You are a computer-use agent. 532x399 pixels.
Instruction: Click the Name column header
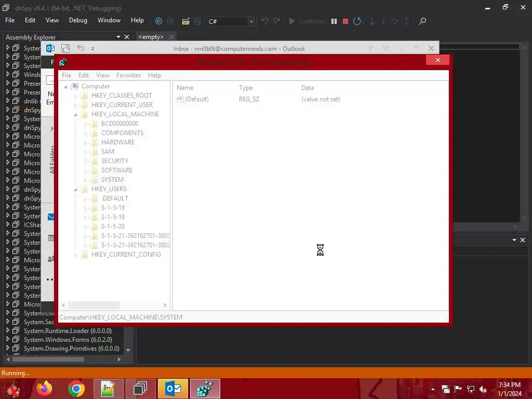click(x=185, y=87)
